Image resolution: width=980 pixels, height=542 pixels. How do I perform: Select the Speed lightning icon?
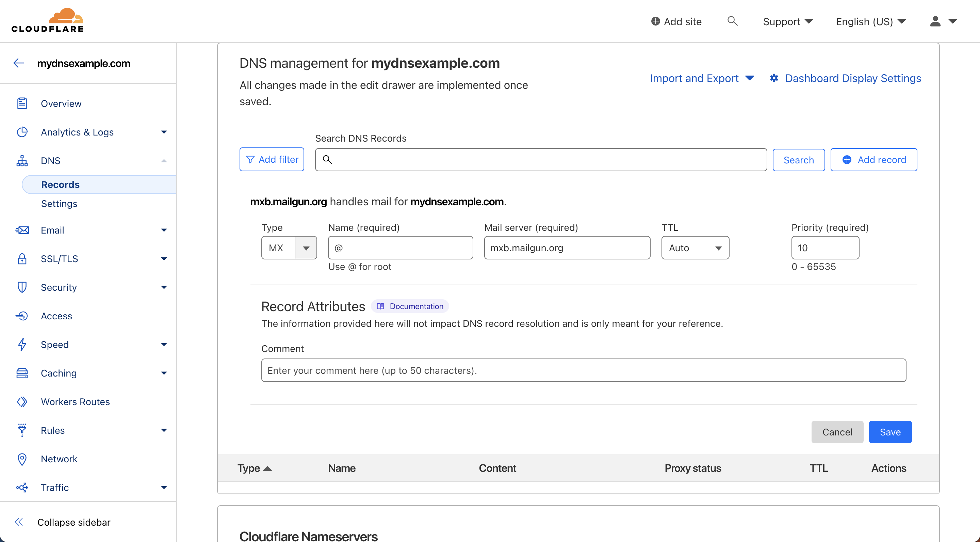click(x=22, y=345)
